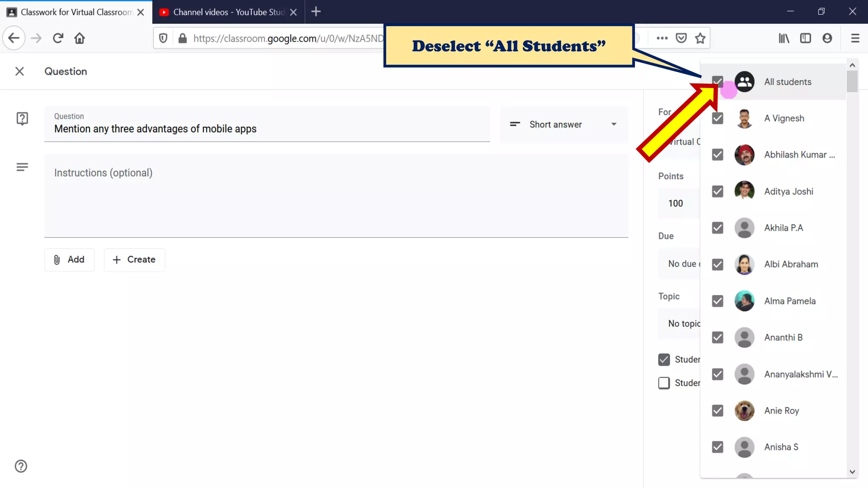
Task: Click the student list scrollbar thumb
Action: (x=852, y=81)
